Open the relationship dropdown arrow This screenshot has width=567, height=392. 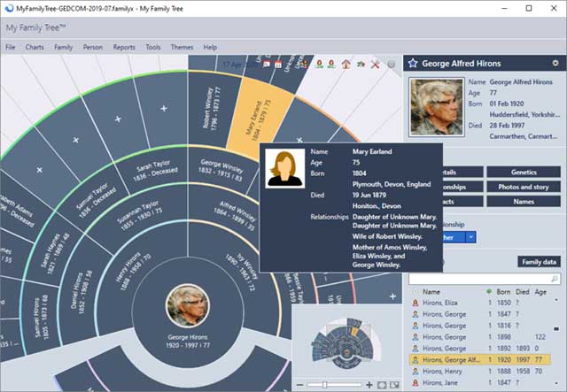click(x=471, y=236)
